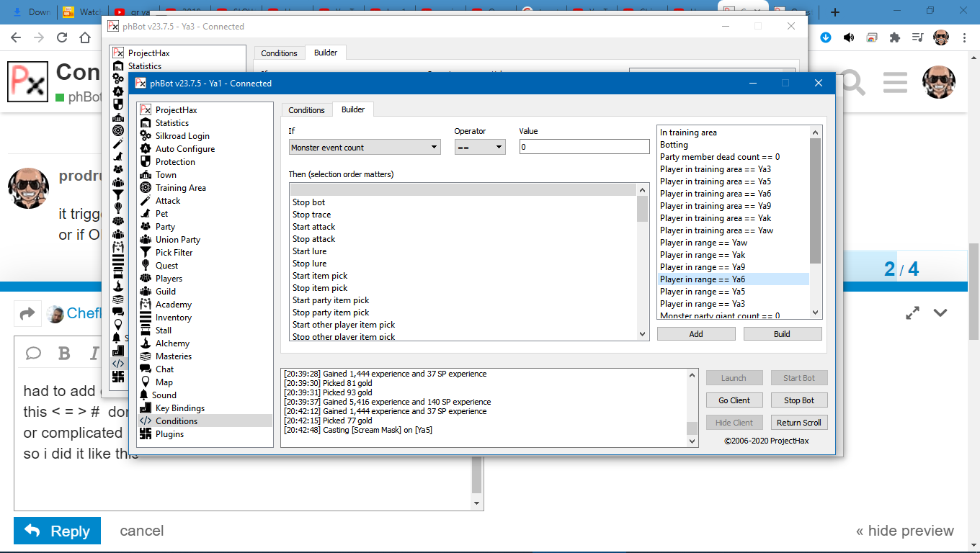Image resolution: width=980 pixels, height=553 pixels.
Task: Expand the Monster event count dropdown
Action: (364, 148)
